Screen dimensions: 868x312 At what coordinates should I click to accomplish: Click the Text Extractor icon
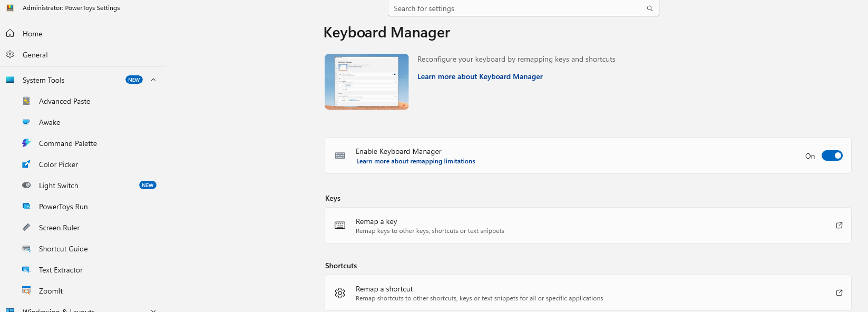[x=26, y=270]
